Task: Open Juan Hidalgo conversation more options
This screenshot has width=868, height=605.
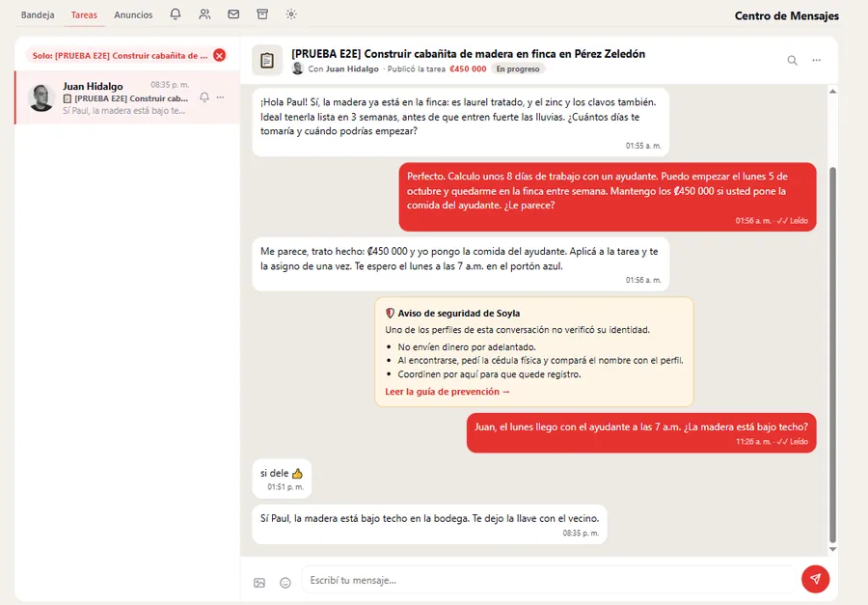Action: pos(220,97)
